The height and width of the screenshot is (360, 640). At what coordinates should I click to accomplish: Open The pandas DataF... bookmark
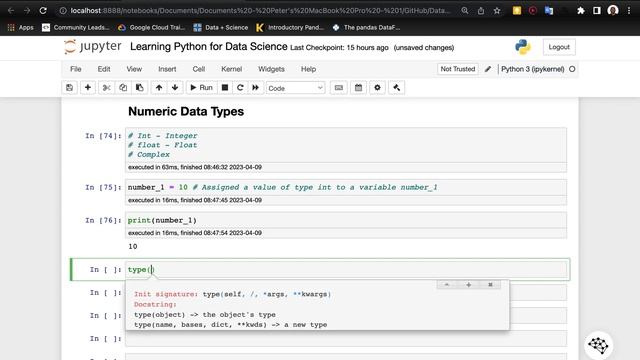(x=366, y=27)
